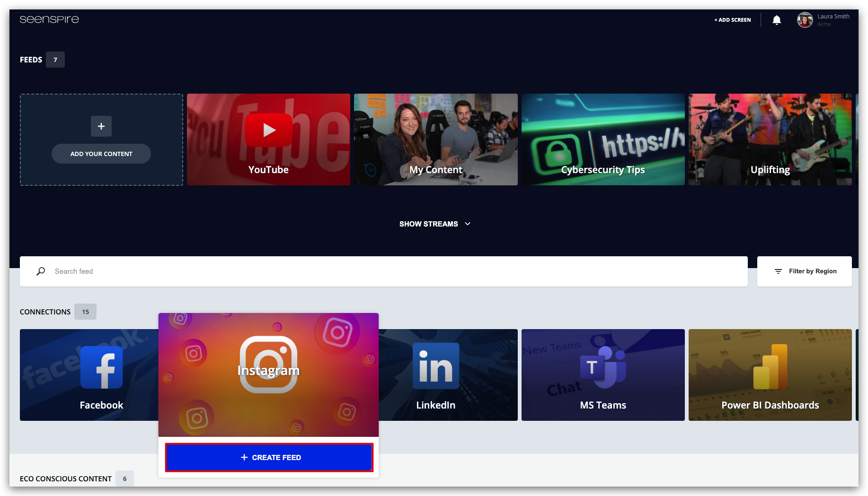Open the Filter by Region dropdown
868x496 pixels.
click(805, 271)
